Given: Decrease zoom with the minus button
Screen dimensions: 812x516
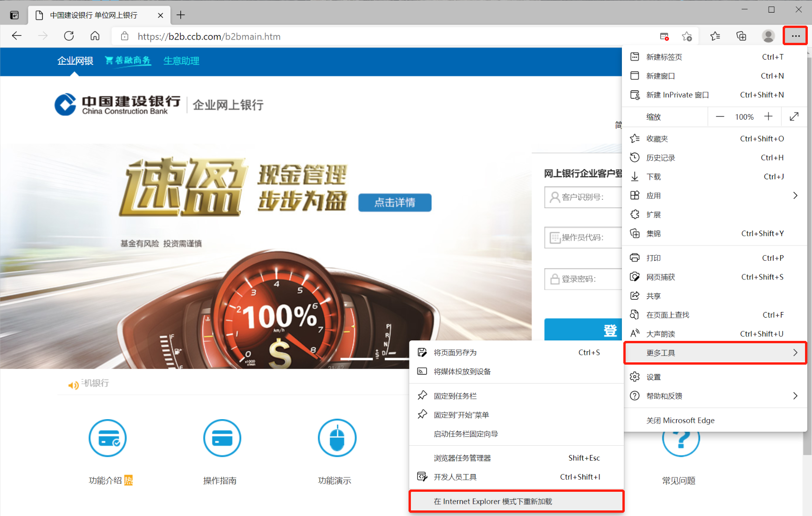Looking at the screenshot, I should 720,116.
